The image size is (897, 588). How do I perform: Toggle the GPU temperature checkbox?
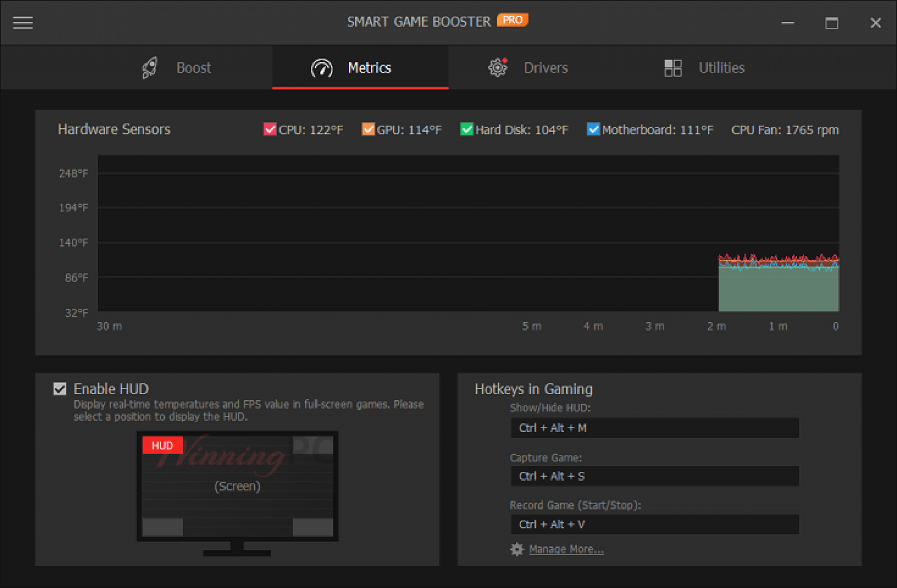pyautogui.click(x=368, y=130)
